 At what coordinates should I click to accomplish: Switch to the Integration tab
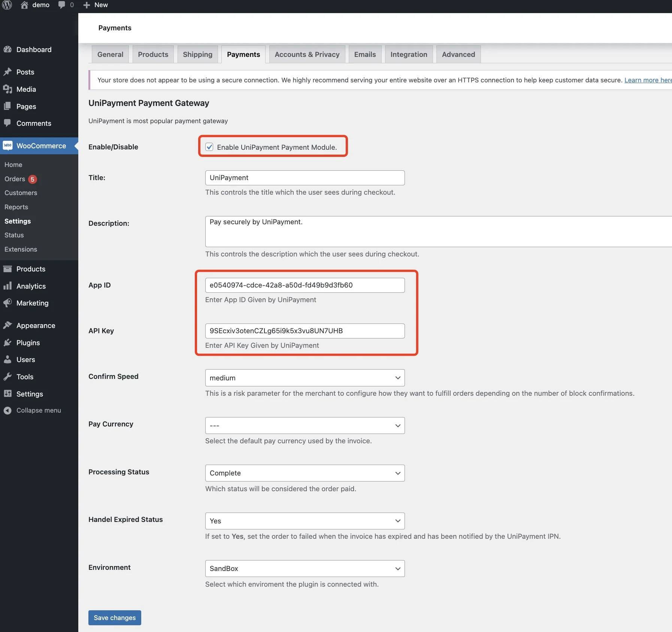[x=409, y=54]
